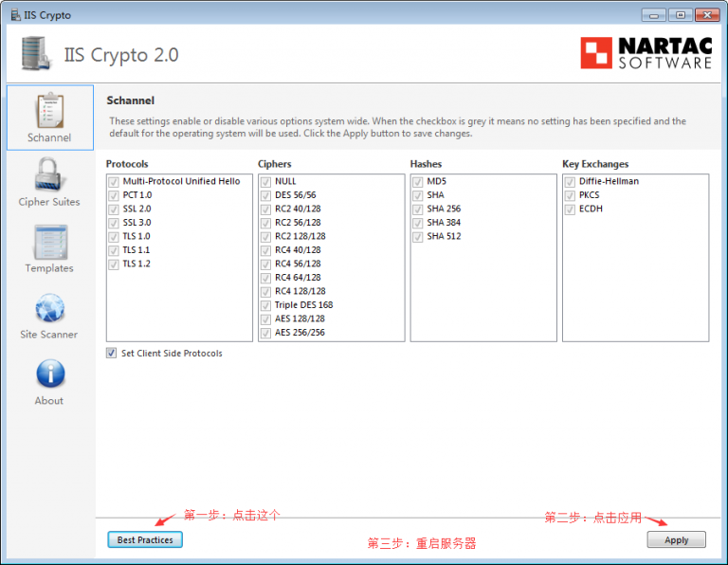Click the Nartac Software logo
The image size is (728, 565).
pyautogui.click(x=646, y=53)
